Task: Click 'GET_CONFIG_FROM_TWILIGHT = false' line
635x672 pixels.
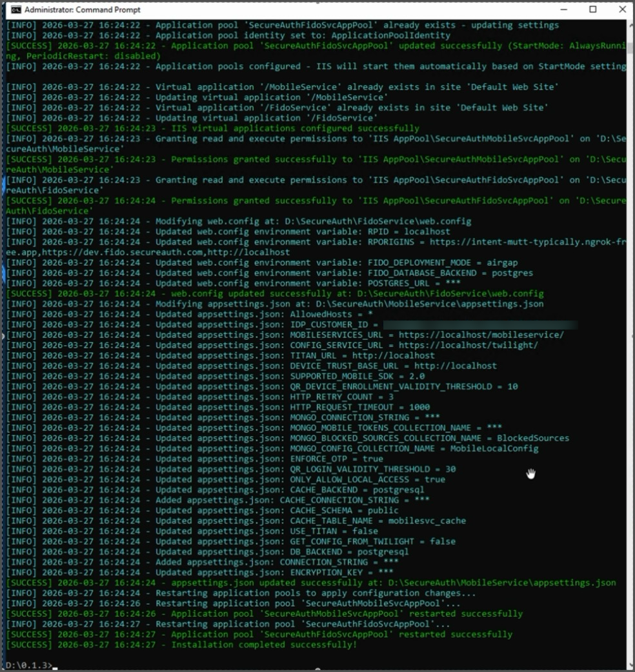Action: (x=230, y=541)
